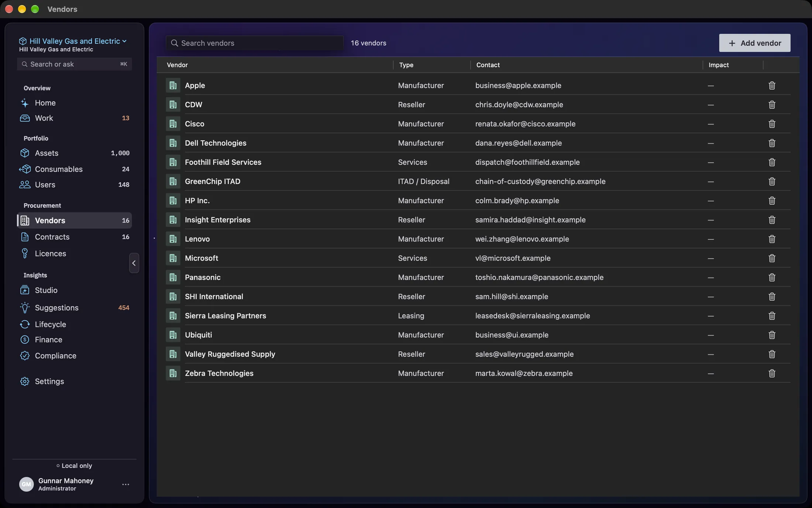The image size is (812, 508).
Task: Navigate to Consumables
Action: click(x=74, y=169)
